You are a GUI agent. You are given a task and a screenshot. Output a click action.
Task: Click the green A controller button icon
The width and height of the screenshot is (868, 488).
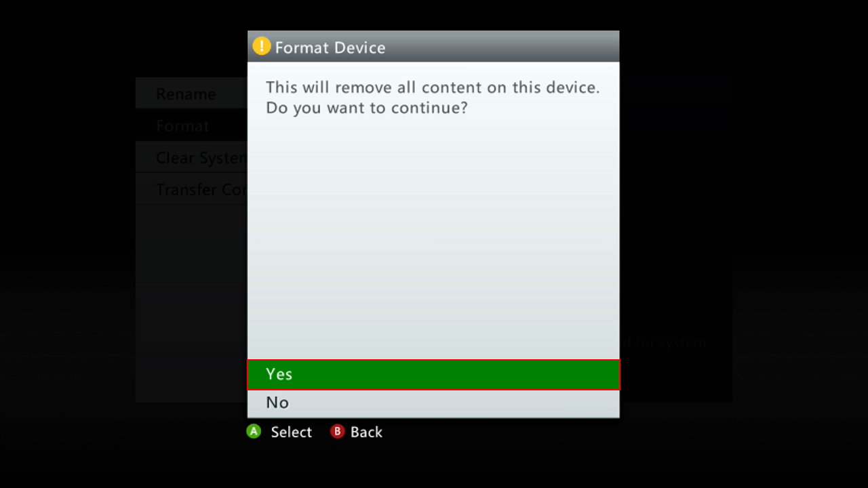(x=254, y=431)
